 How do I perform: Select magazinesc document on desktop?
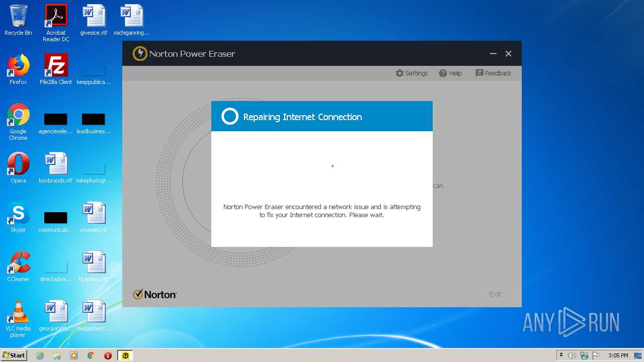tap(94, 316)
